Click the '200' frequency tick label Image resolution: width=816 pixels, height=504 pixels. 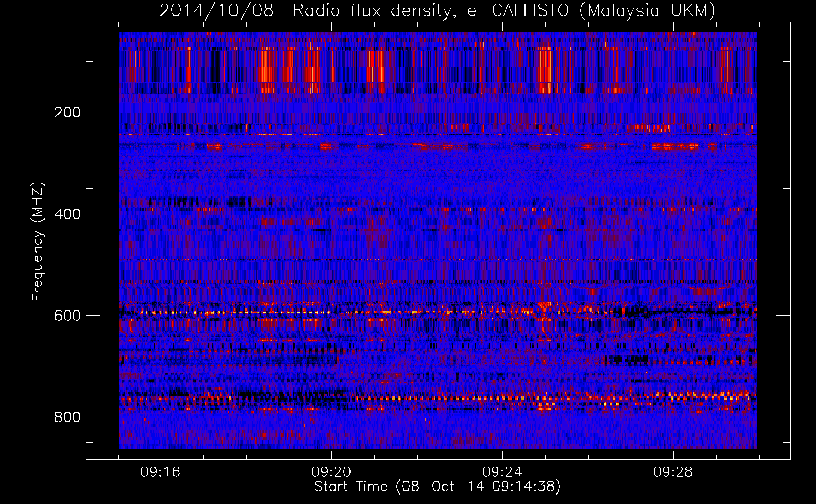coord(67,112)
